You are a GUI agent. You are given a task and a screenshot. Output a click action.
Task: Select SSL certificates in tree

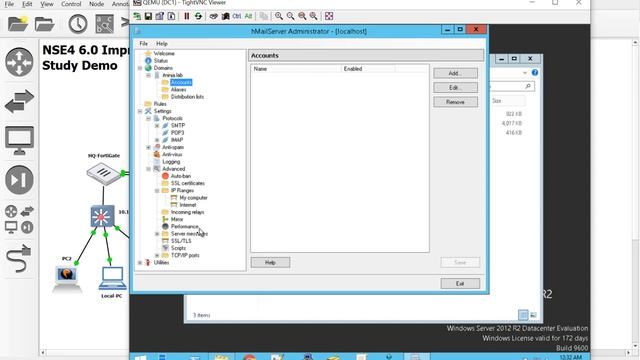click(188, 183)
